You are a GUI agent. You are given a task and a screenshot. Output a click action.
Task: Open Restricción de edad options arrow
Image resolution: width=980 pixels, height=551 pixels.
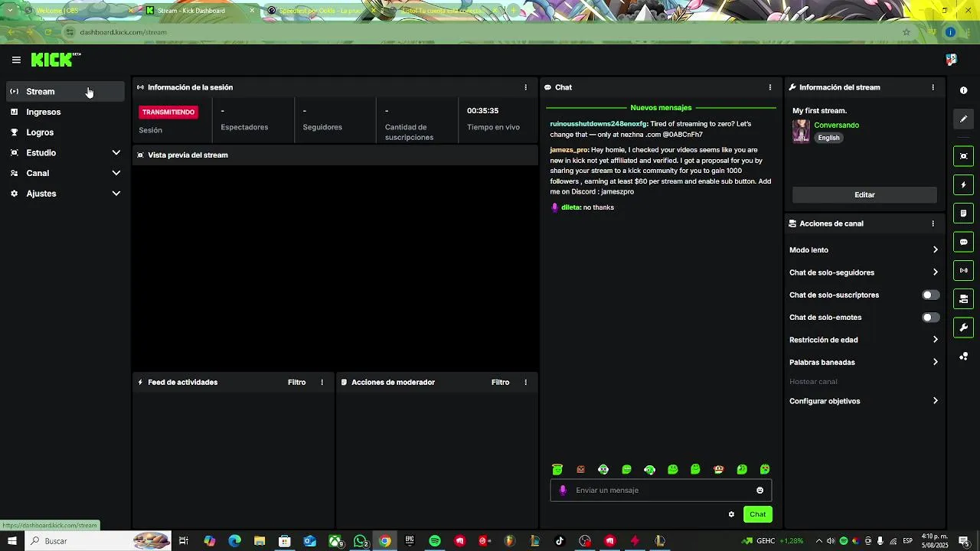click(935, 340)
